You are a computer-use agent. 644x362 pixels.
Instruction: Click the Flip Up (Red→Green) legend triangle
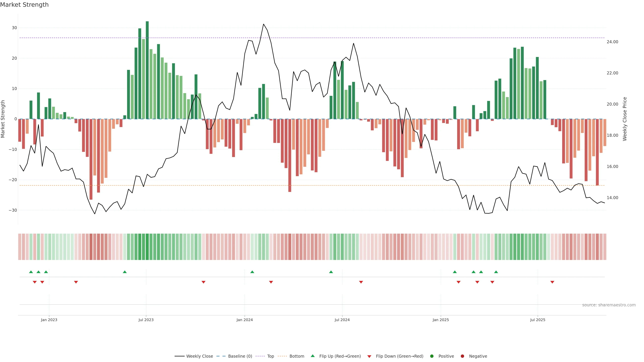pos(312,356)
